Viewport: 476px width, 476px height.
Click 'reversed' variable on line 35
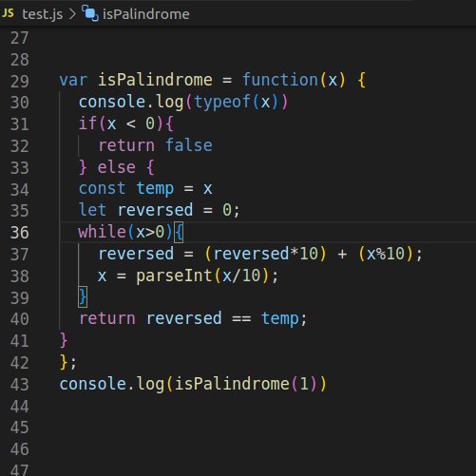(x=155, y=210)
